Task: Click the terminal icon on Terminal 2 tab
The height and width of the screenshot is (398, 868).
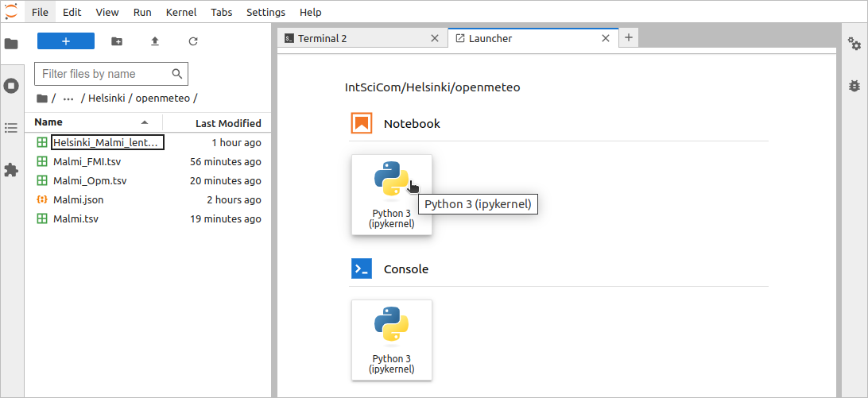Action: (289, 38)
